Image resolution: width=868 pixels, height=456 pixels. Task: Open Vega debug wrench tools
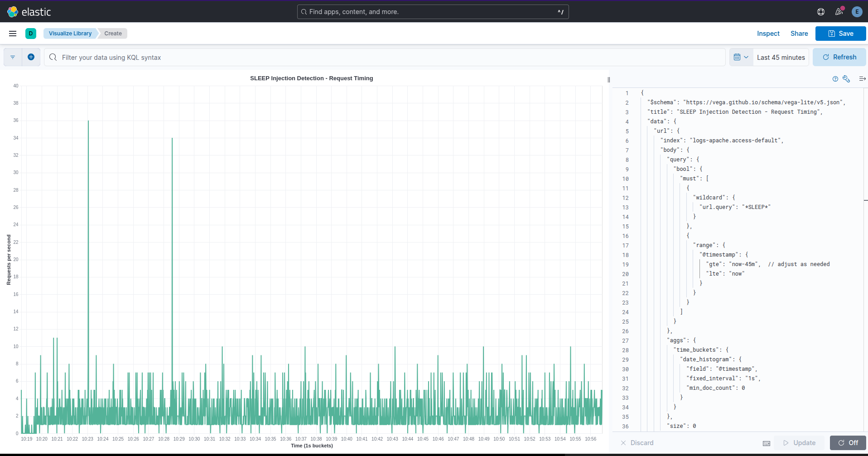846,79
